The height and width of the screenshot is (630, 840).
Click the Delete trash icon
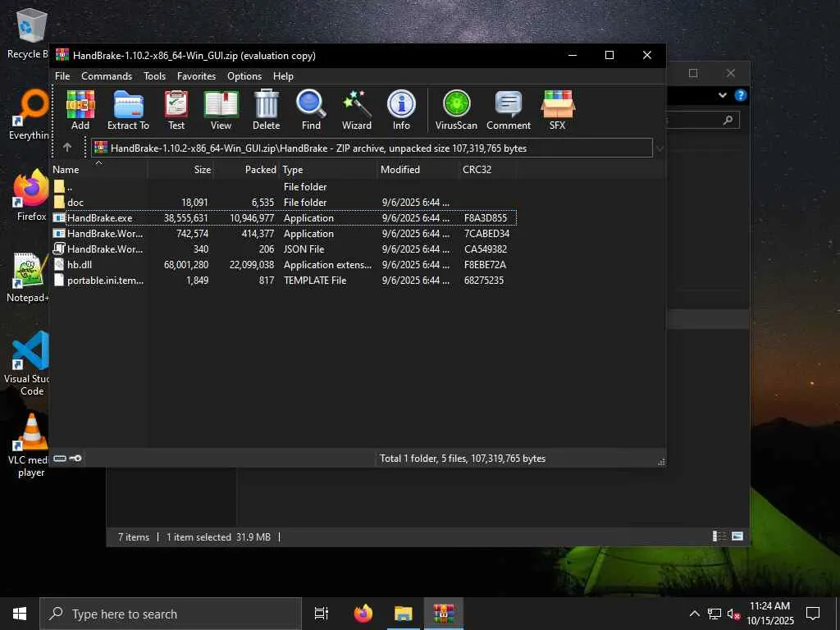[x=267, y=110]
